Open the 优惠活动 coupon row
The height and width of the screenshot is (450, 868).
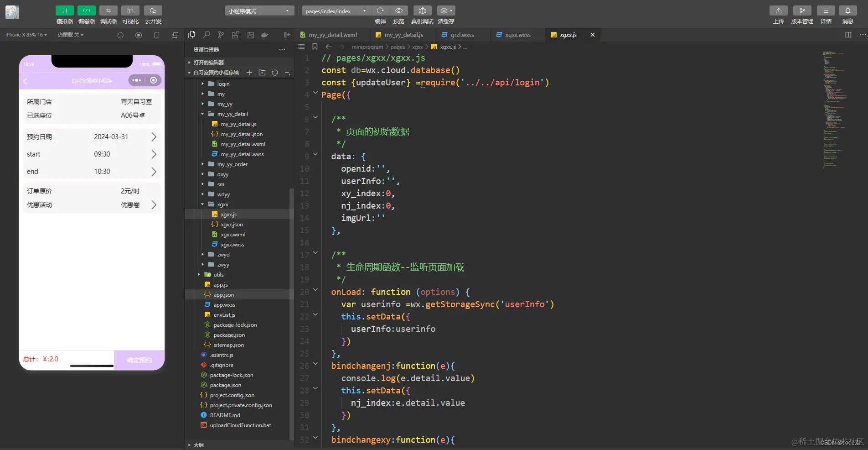coord(92,205)
